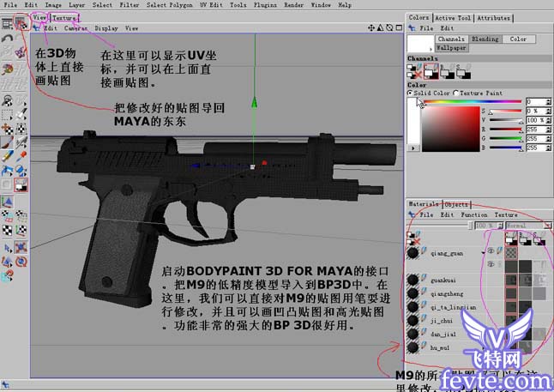
Task: Open the Filter menu
Action: 129,5
